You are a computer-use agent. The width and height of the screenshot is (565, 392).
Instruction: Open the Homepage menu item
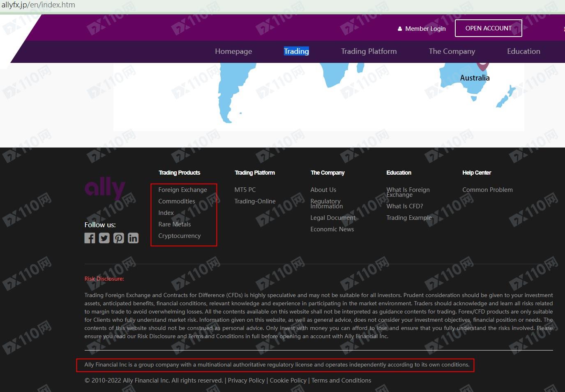coord(233,51)
